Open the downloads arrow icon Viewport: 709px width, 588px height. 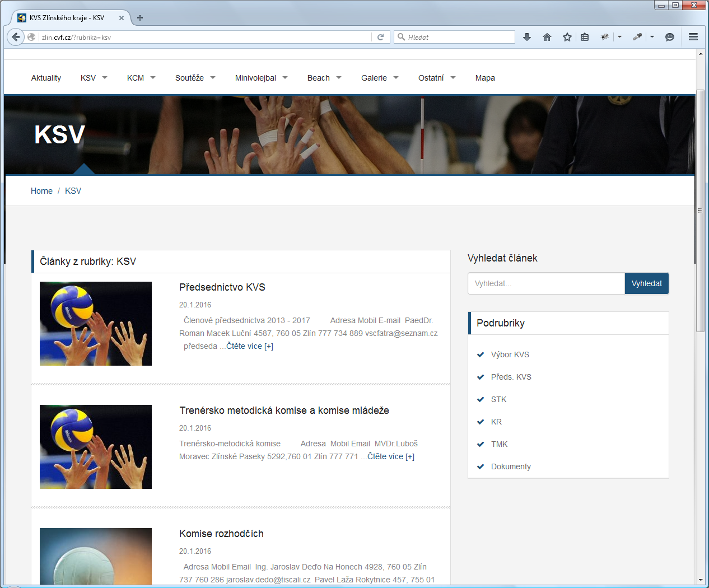(527, 37)
